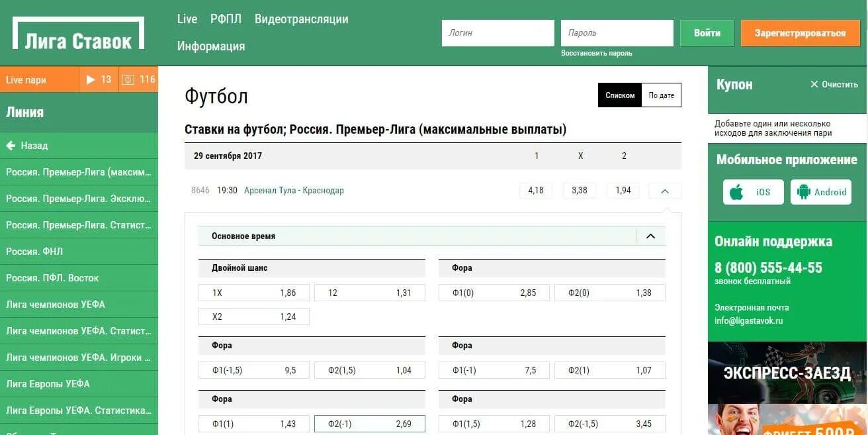Clear the coupon with the X Очистить

pyautogui.click(x=834, y=85)
